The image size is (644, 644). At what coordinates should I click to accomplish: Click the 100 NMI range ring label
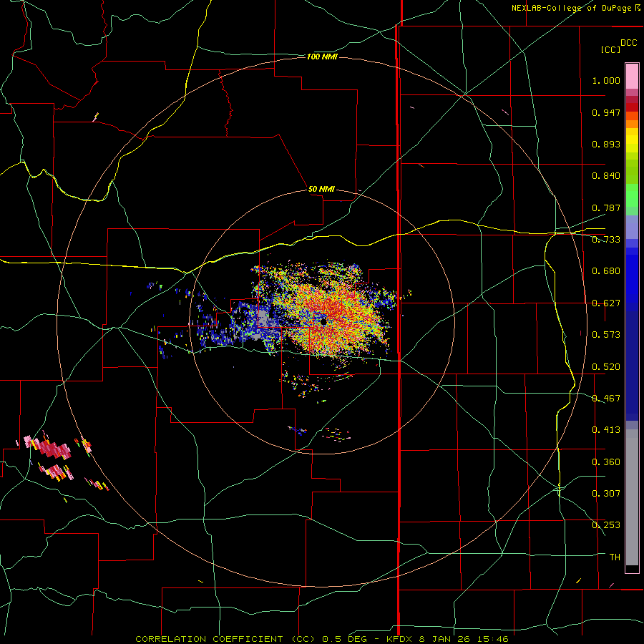point(322,57)
